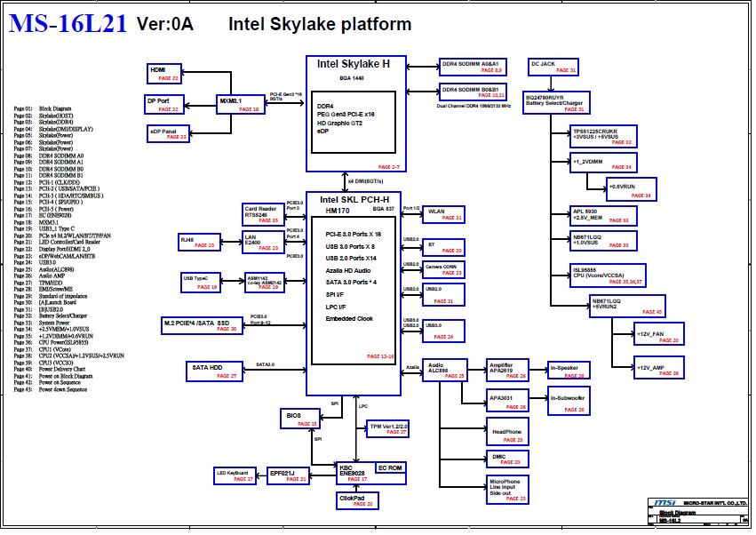Click the "M.2 PCIE*4 /SATA SSD" block
756x535 pixels.
(202, 325)
